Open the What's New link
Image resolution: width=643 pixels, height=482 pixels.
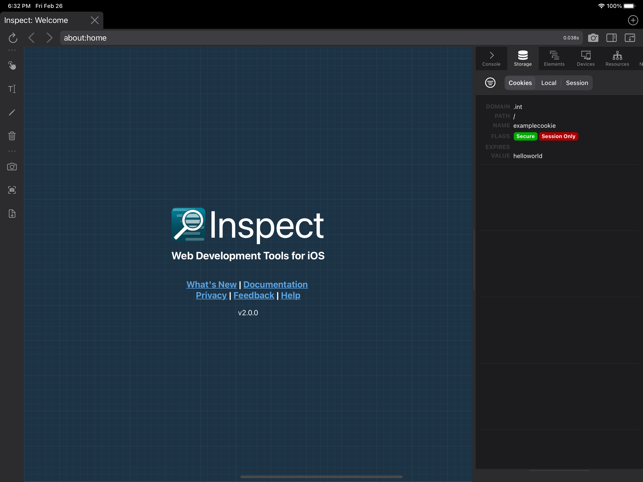(x=211, y=284)
